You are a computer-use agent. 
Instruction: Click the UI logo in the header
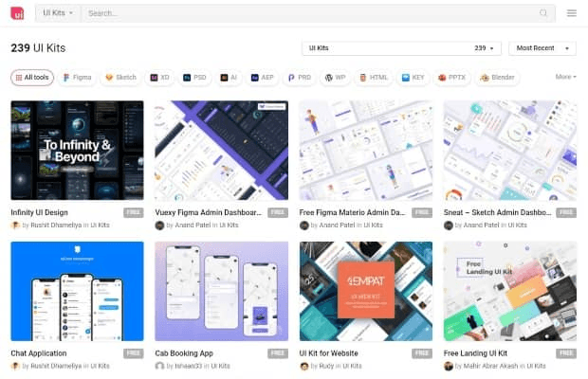17,13
